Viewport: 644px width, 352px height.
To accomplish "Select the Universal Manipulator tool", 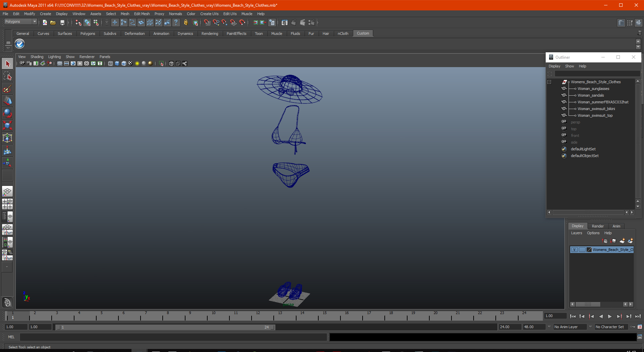I will click(x=7, y=138).
